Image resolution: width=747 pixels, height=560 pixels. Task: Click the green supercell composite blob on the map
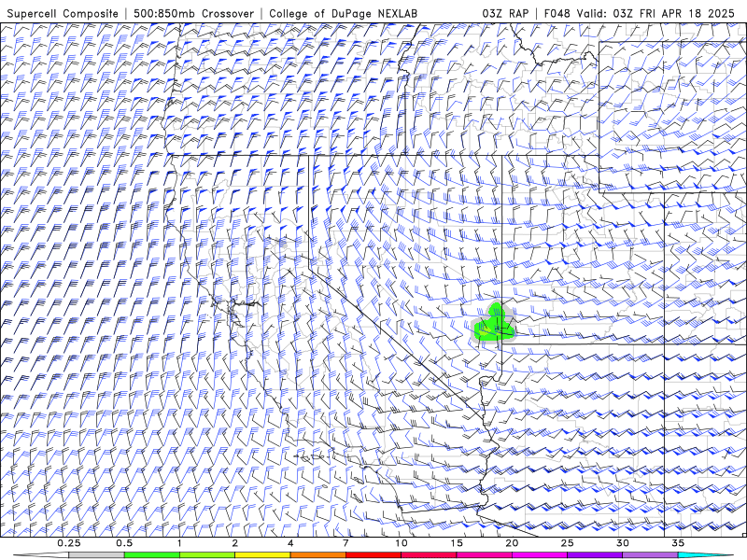(x=494, y=324)
